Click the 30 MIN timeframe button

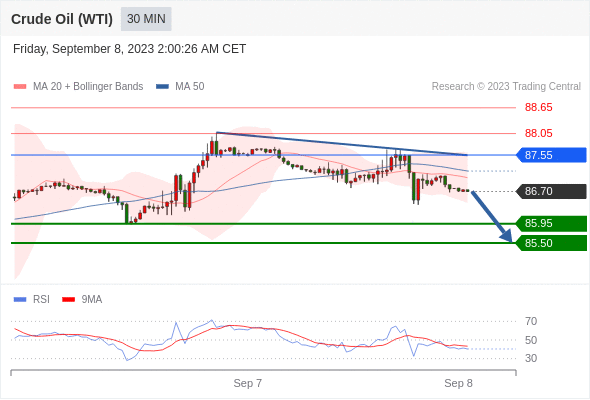click(146, 19)
